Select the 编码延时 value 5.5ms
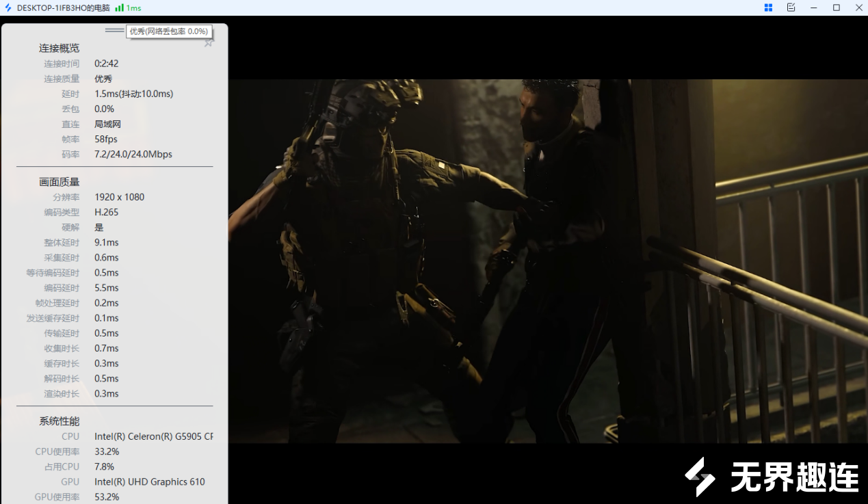The width and height of the screenshot is (868, 504). (x=107, y=287)
